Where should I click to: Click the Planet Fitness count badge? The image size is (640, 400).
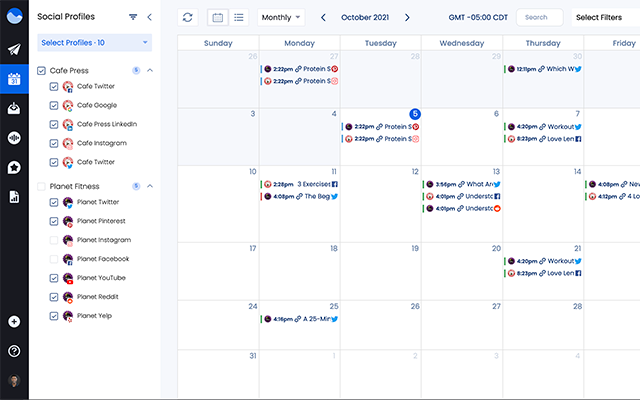[136, 186]
